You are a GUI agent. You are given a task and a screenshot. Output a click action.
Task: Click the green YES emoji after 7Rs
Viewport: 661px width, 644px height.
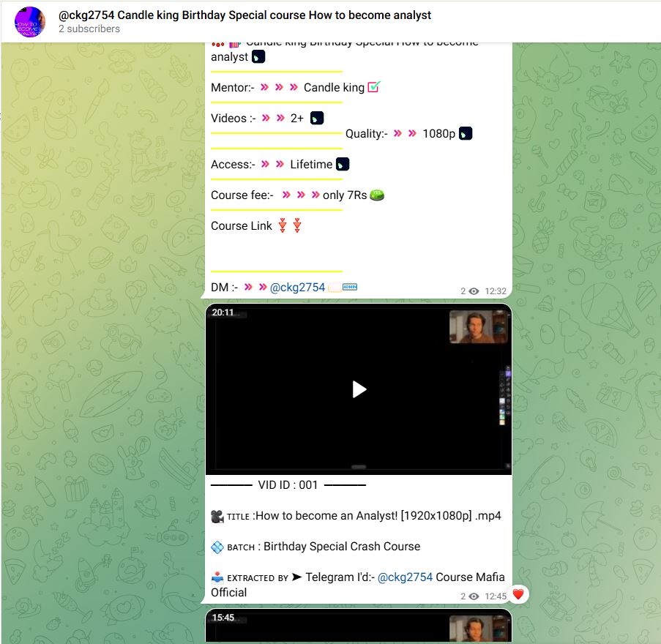(377, 195)
